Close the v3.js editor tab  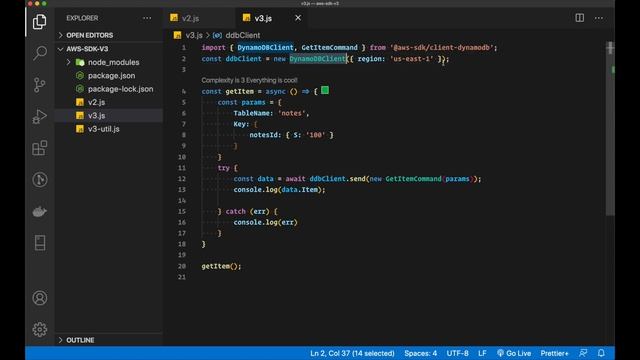coord(298,18)
